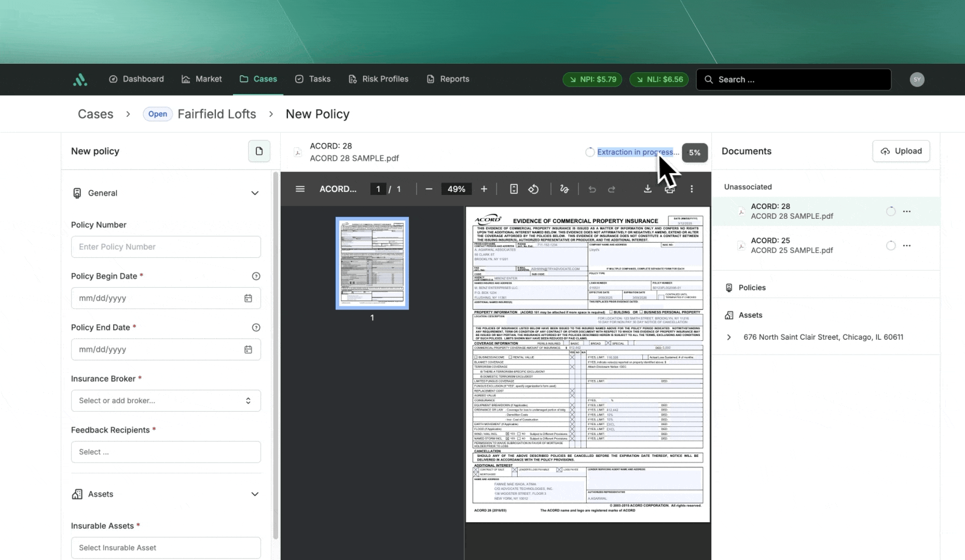Collapse the General section

tap(255, 193)
